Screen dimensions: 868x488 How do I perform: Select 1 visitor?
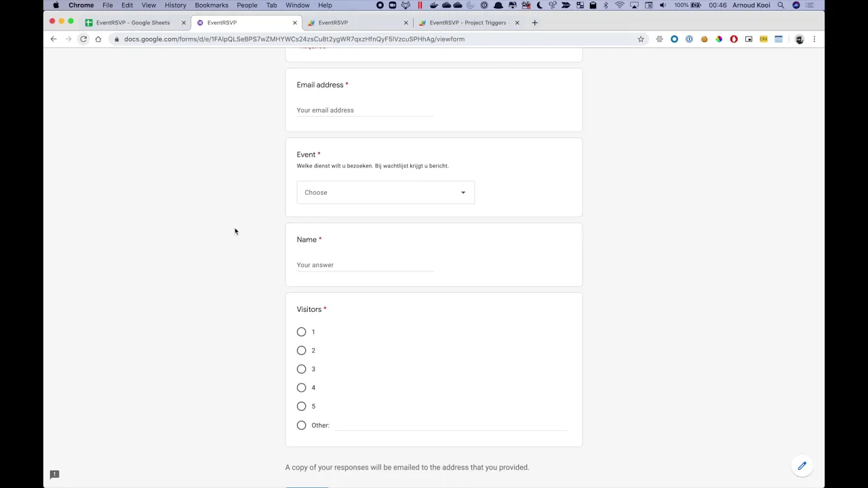[x=301, y=331]
